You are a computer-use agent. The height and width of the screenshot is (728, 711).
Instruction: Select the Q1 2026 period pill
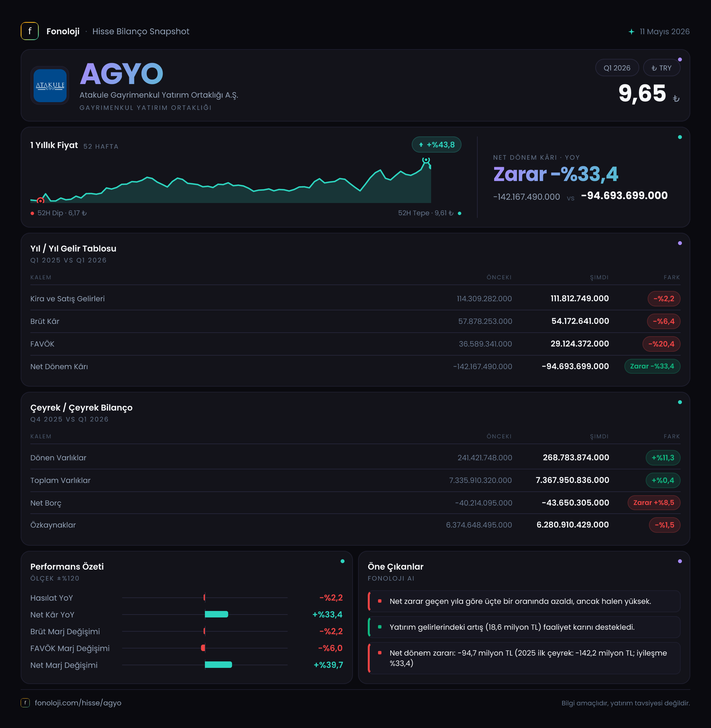tap(617, 68)
